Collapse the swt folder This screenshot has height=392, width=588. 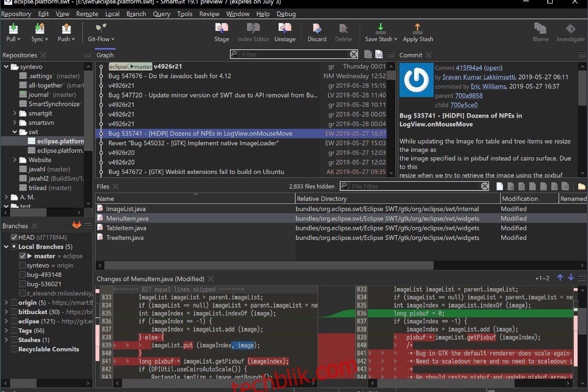15,132
